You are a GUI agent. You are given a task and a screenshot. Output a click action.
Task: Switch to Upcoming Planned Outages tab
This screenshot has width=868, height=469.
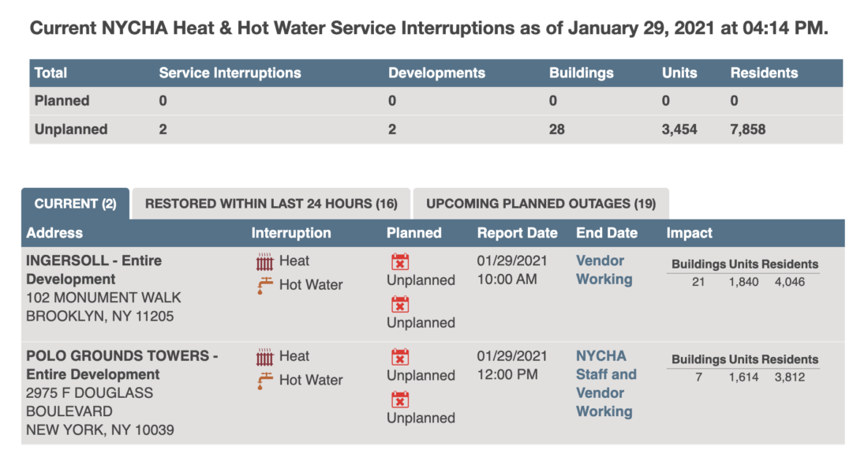pyautogui.click(x=541, y=204)
